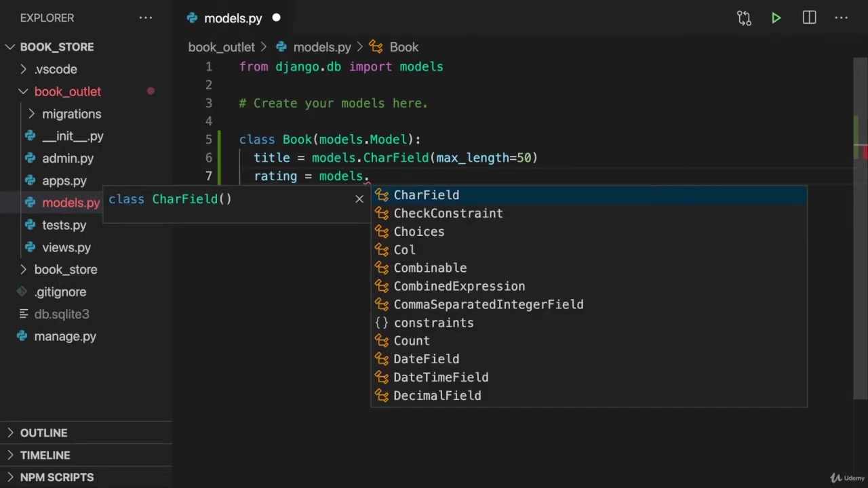Click the constraints module braces icon

(x=382, y=323)
